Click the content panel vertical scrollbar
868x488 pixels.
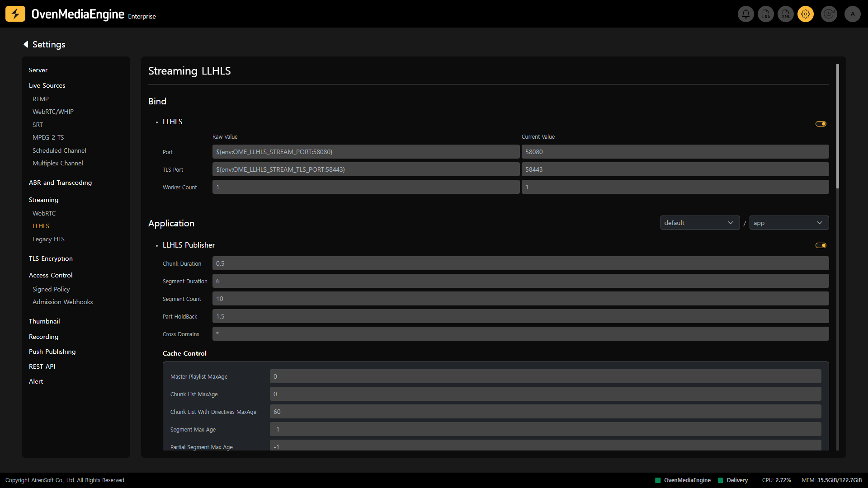tap(838, 127)
